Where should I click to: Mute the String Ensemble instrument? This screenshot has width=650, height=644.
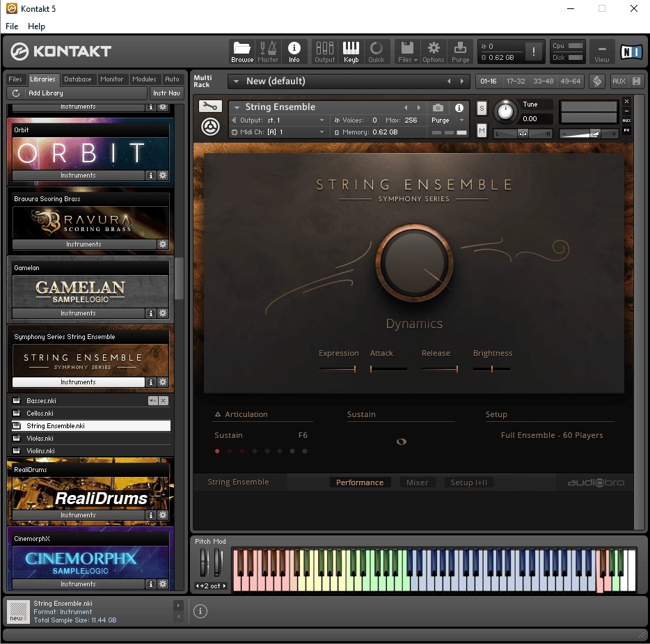point(482,131)
